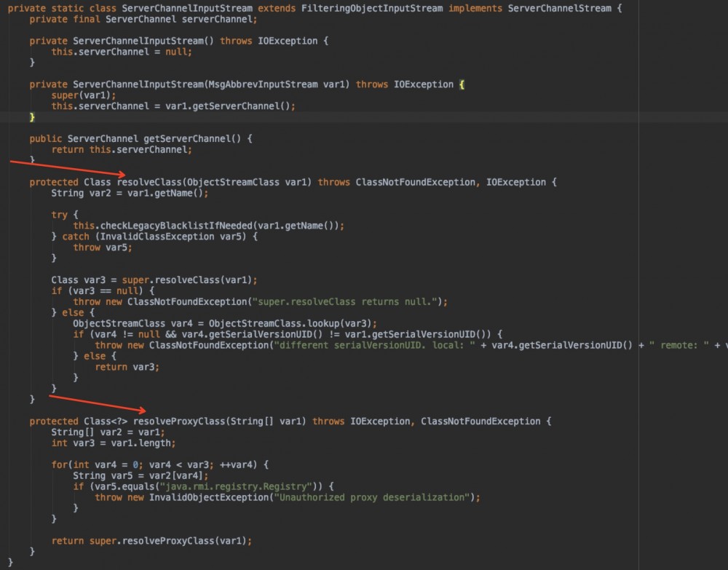
Task: Click 'return this.serverChannel;' statement
Action: point(122,150)
